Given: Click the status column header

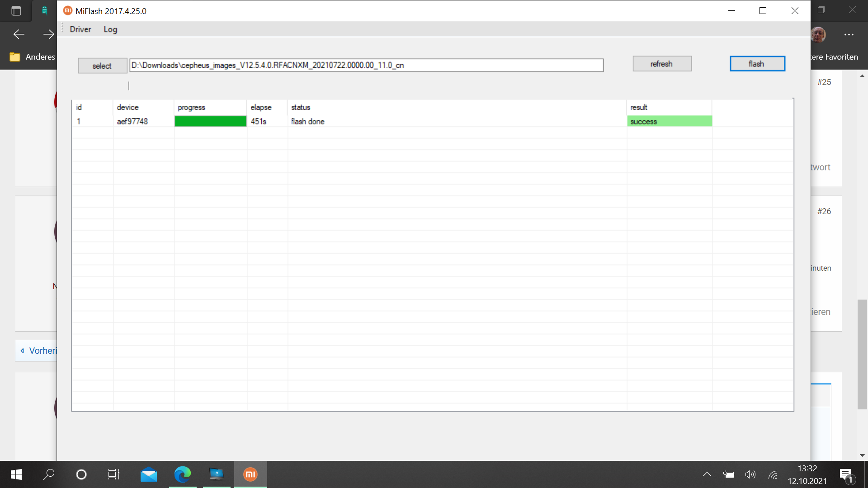Looking at the screenshot, I should [457, 107].
